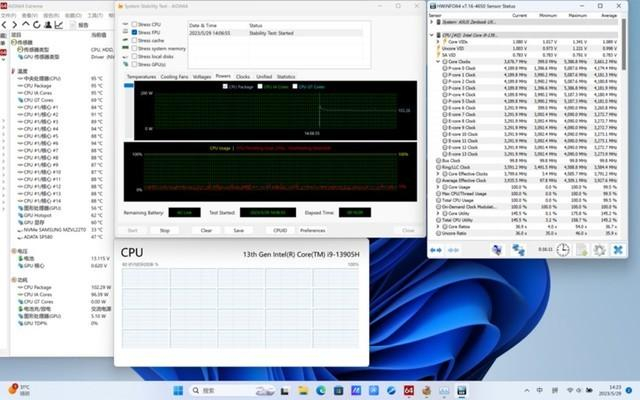Switch to the Temperatures tab

tap(141, 77)
